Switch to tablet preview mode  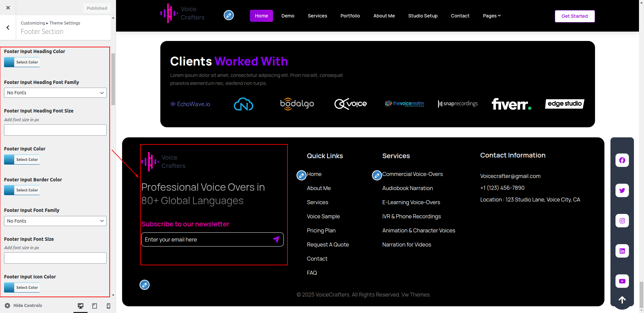(x=95, y=306)
